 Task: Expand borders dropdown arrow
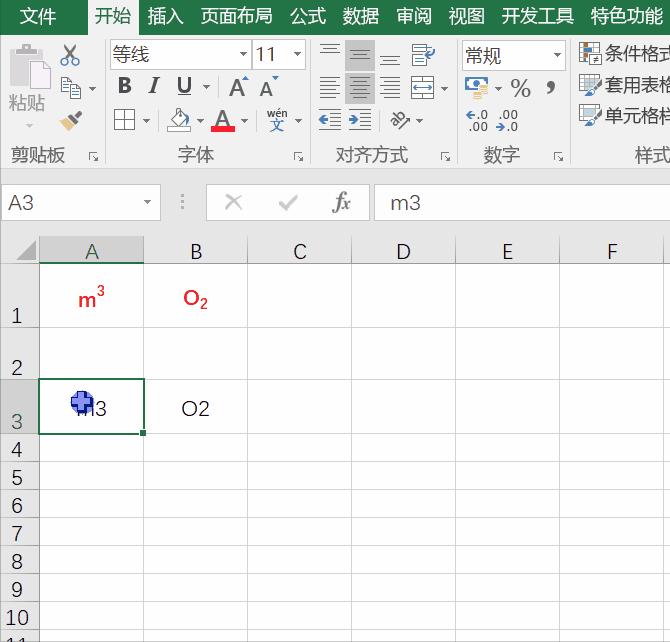click(x=146, y=121)
